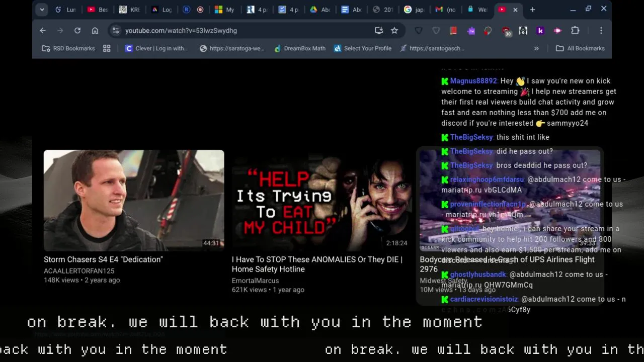This screenshot has height=362, width=644.
Task: Open the saratogasch bookmark
Action: click(x=432, y=48)
